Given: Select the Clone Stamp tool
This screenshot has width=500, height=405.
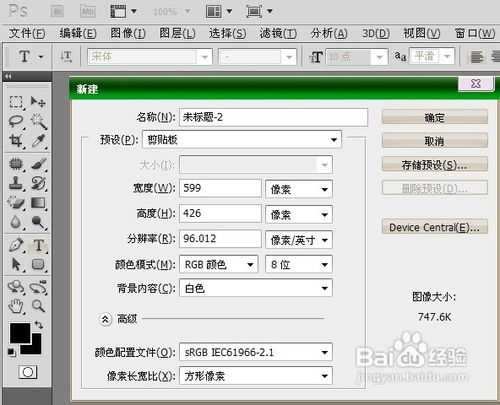Looking at the screenshot, I should pos(16,183).
